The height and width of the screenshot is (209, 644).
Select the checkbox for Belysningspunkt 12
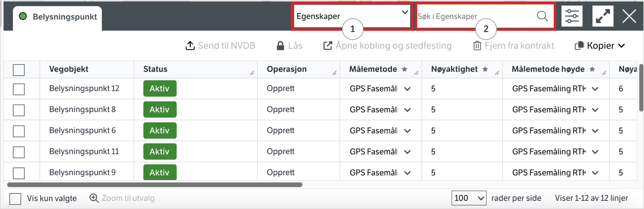pos(19,89)
